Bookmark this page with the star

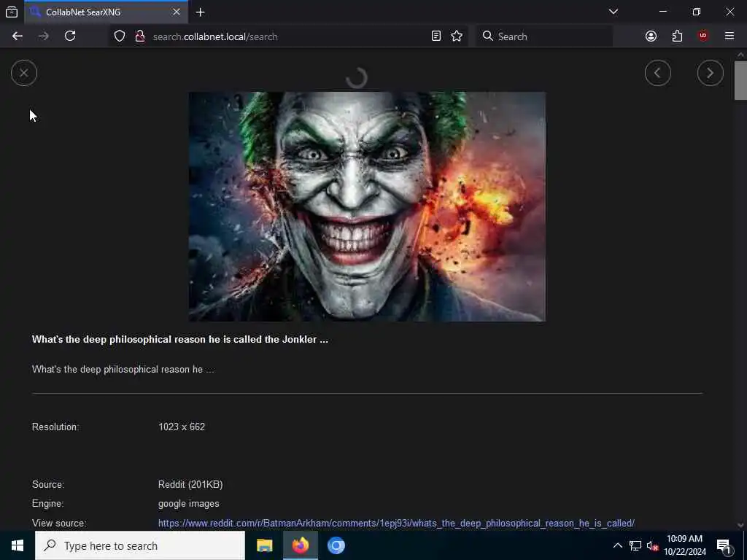[x=457, y=36]
